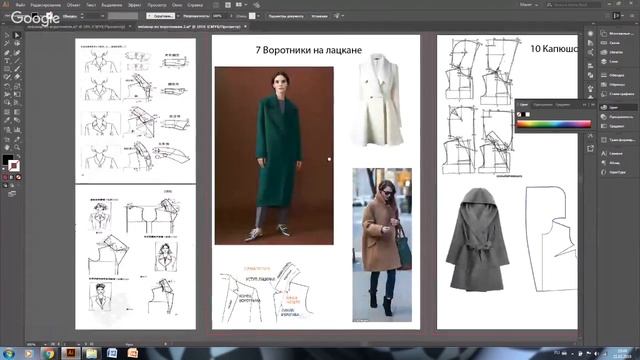This screenshot has height=360, width=640.
Task: Open the Windows Start menu
Action: [x=9, y=353]
